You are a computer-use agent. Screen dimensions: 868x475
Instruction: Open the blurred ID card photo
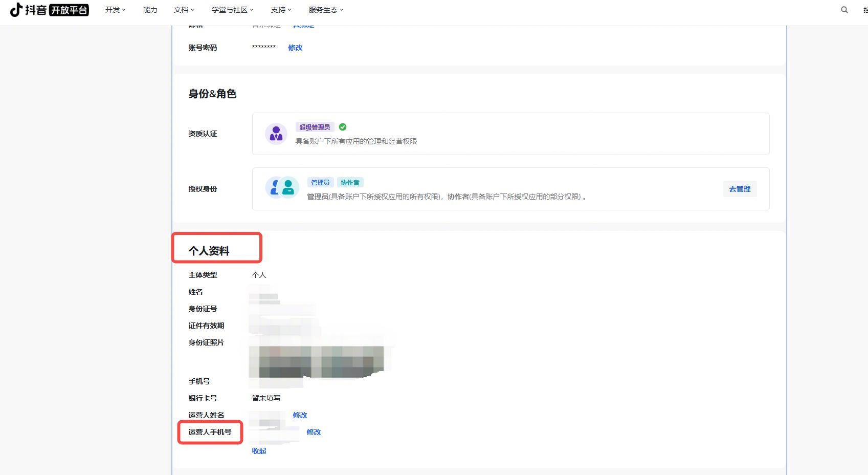coord(317,361)
